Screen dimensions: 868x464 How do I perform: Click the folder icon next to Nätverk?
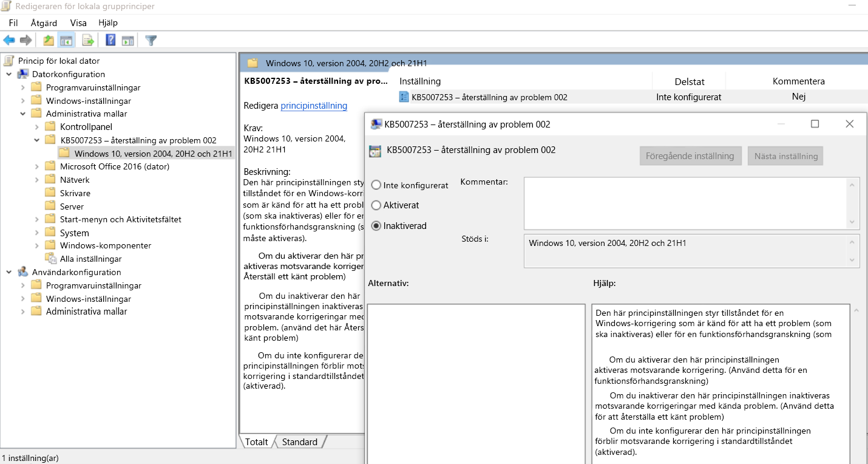pyautogui.click(x=50, y=180)
